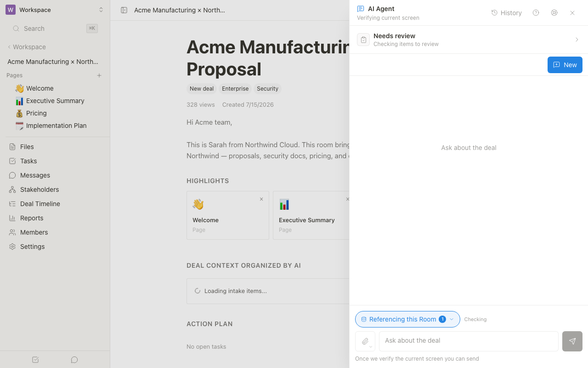The width and height of the screenshot is (588, 368).
Task: Open the Workspace switcher dropdown
Action: (x=55, y=10)
